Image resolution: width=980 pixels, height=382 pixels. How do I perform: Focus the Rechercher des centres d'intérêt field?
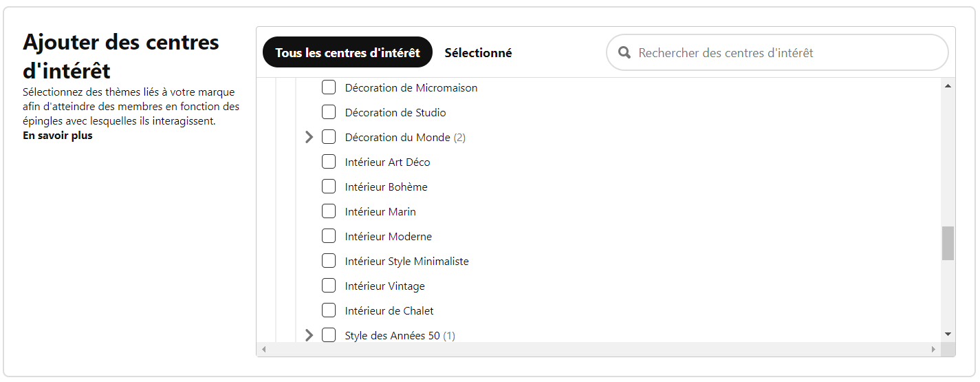[x=777, y=52]
